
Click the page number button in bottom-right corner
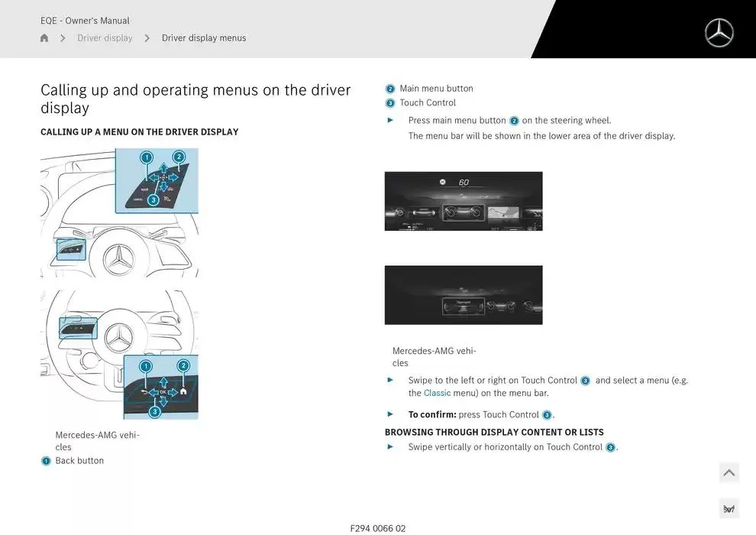(729, 509)
